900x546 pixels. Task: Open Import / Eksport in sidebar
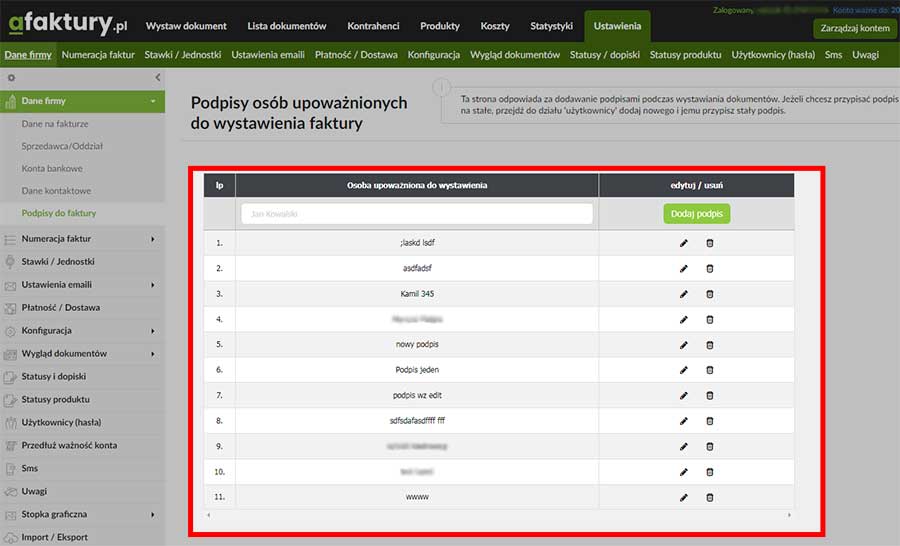click(x=55, y=537)
